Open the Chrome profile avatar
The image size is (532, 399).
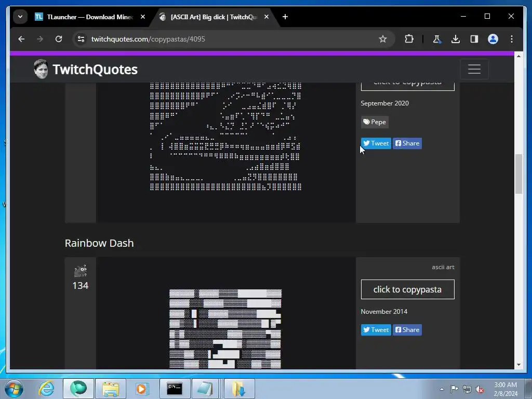[493, 39]
